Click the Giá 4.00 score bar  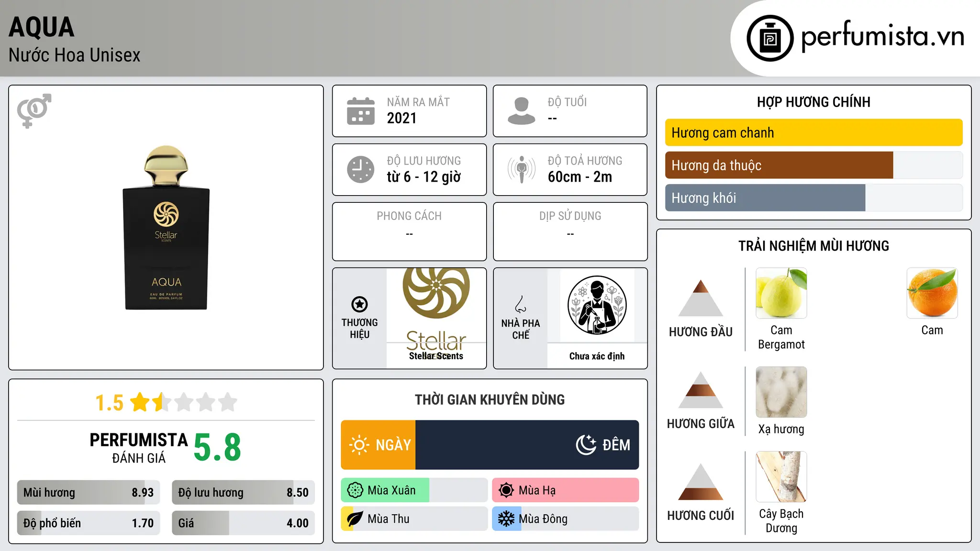tap(244, 523)
